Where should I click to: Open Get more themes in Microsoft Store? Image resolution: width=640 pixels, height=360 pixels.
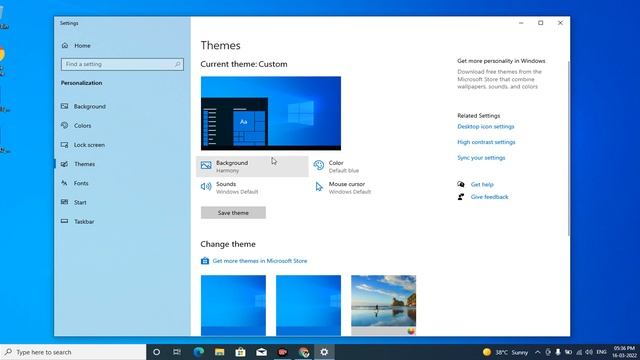(260, 261)
